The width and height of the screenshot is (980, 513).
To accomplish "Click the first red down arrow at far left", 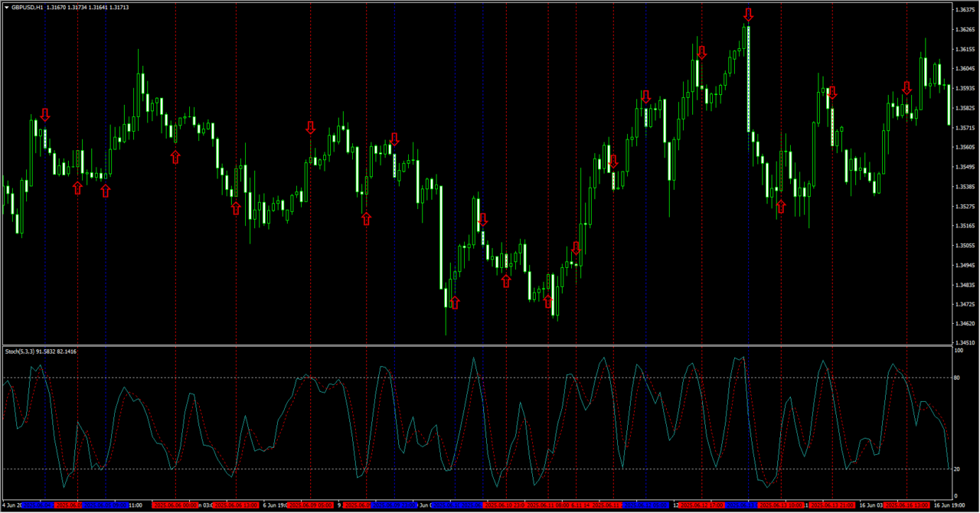I will (x=45, y=115).
